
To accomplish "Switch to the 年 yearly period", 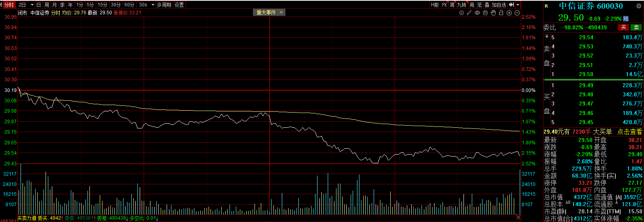I will (70, 5).
